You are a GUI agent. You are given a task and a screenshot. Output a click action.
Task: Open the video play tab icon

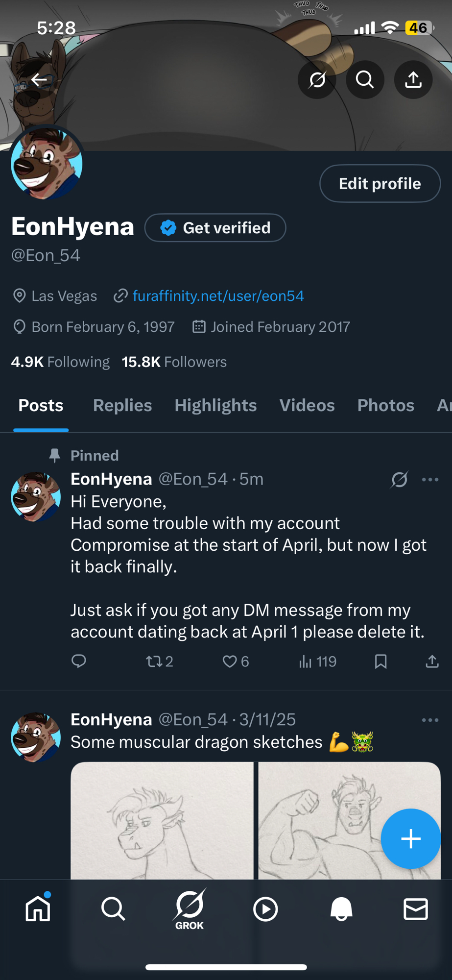265,909
